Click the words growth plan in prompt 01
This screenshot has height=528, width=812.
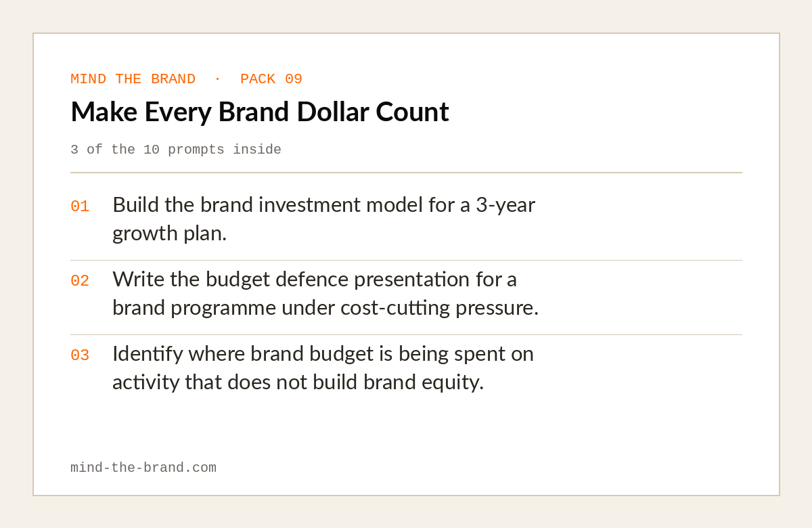click(170, 234)
